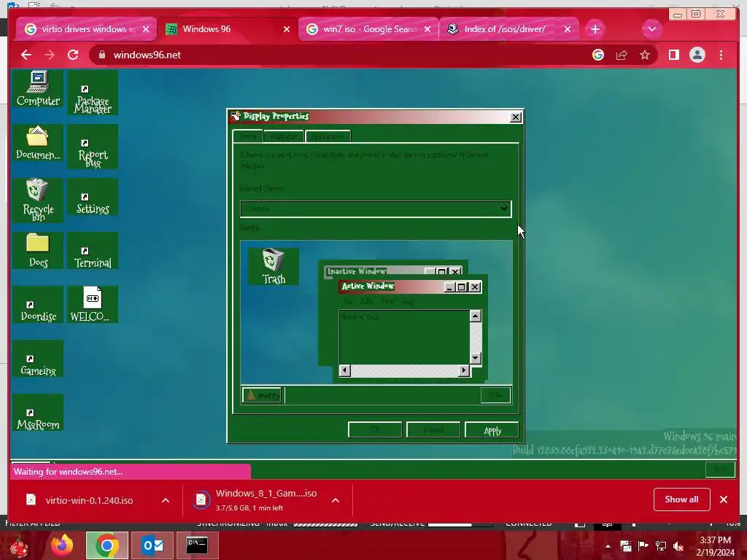Select the Chrome taskbar button
This screenshot has width=747, height=560.
pyautogui.click(x=107, y=545)
